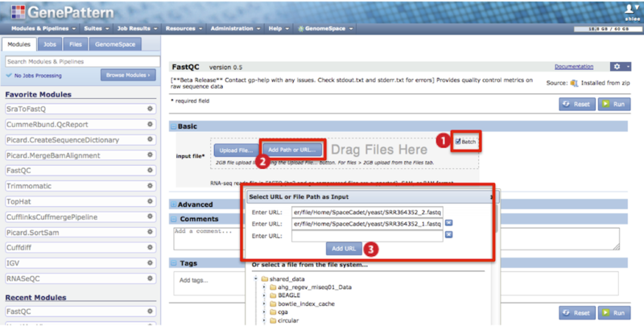The height and width of the screenshot is (326, 644).
Task: Delete the empty URL row via X icon
Action: [449, 234]
